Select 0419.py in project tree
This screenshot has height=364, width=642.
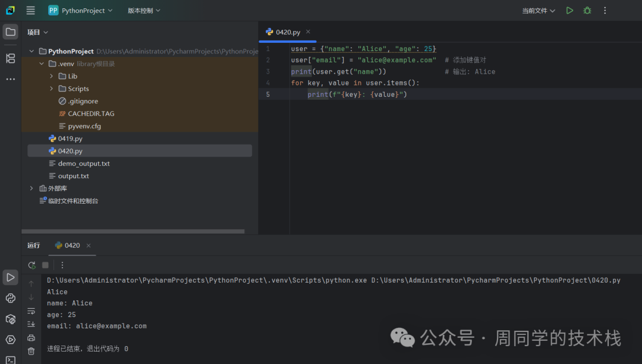point(70,138)
